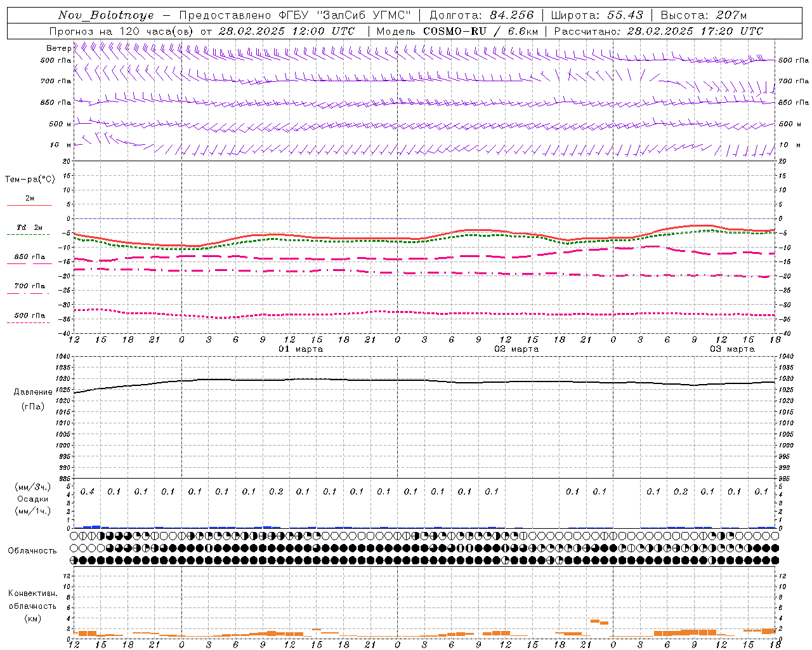
Task: Click the station name Nov_Bolotnoye in the header
Action: click(x=106, y=15)
